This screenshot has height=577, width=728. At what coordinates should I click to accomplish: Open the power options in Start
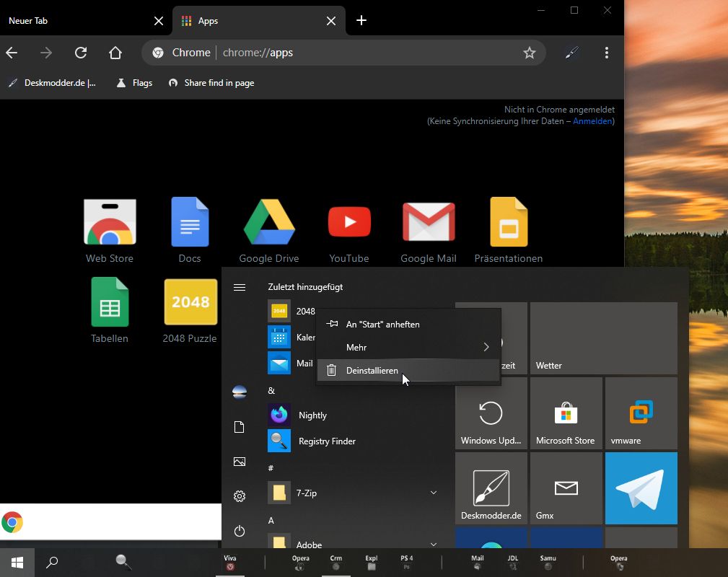[240, 531]
